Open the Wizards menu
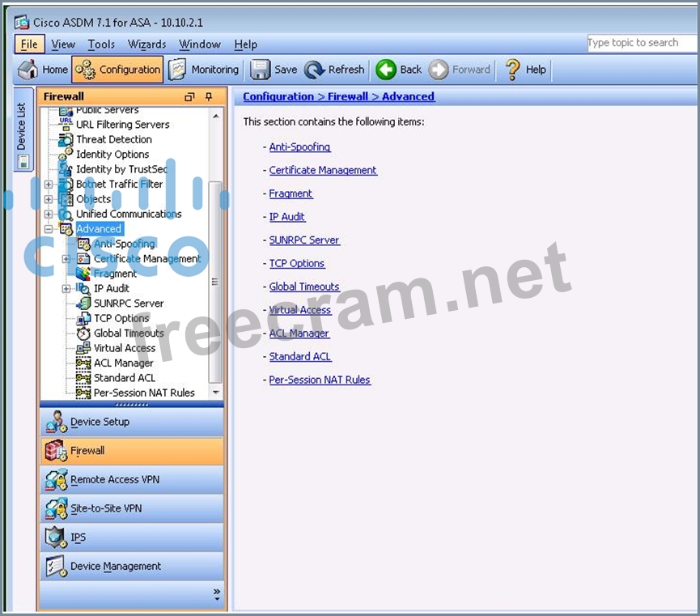 (x=146, y=45)
